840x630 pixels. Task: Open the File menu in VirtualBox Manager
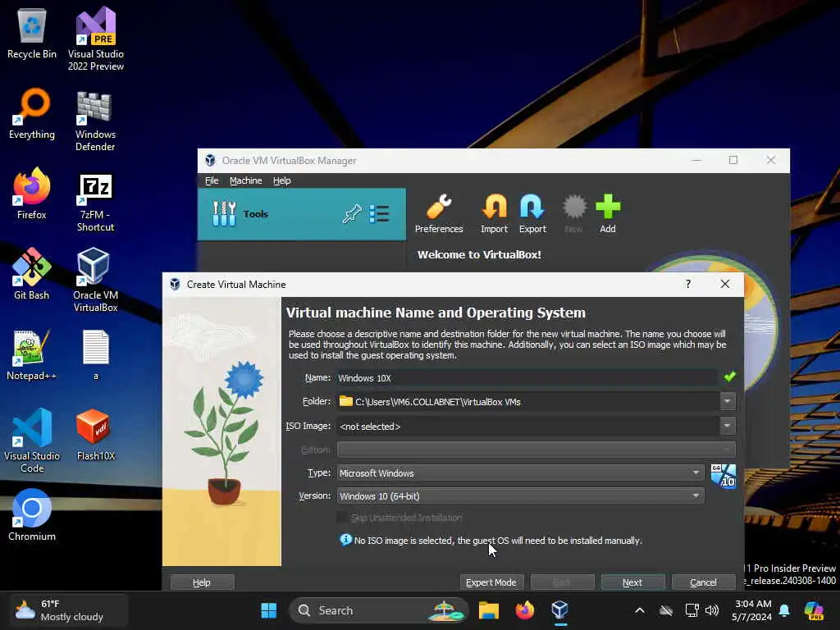(x=212, y=180)
